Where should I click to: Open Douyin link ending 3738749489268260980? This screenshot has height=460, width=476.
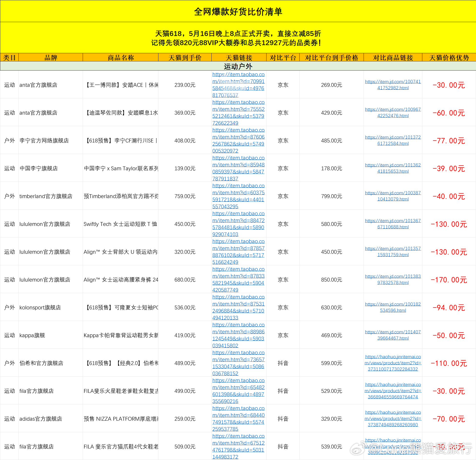click(393, 419)
